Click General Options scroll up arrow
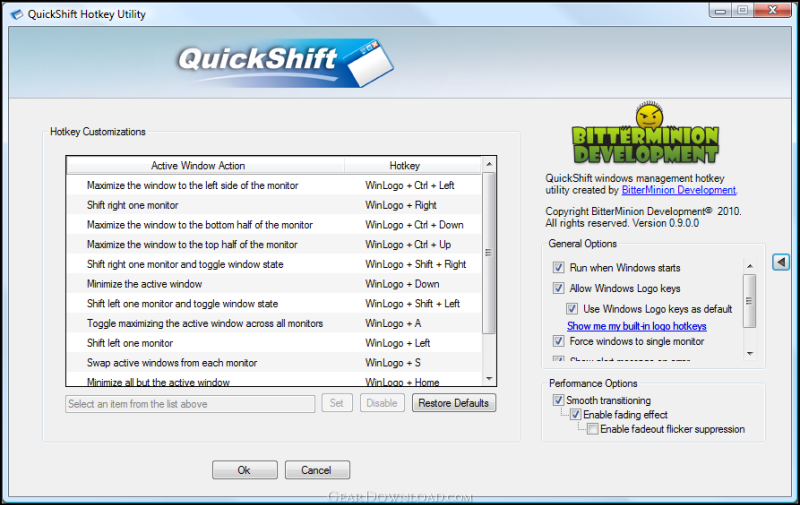This screenshot has height=505, width=800. click(749, 266)
